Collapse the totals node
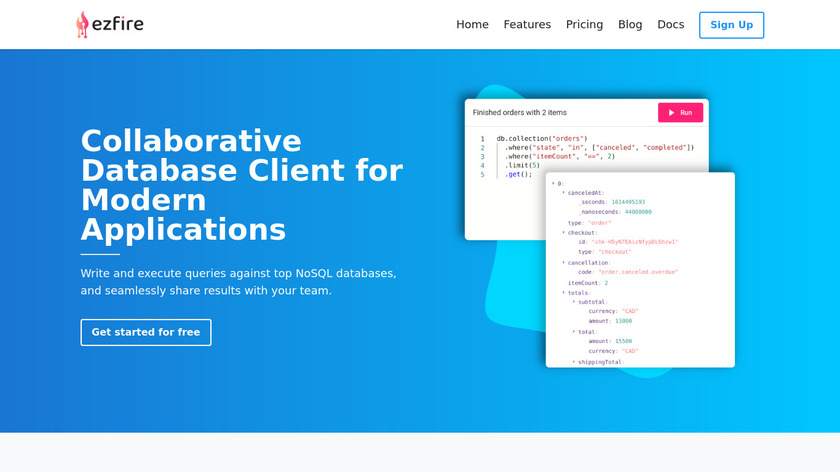Image resolution: width=840 pixels, height=472 pixels. click(564, 293)
